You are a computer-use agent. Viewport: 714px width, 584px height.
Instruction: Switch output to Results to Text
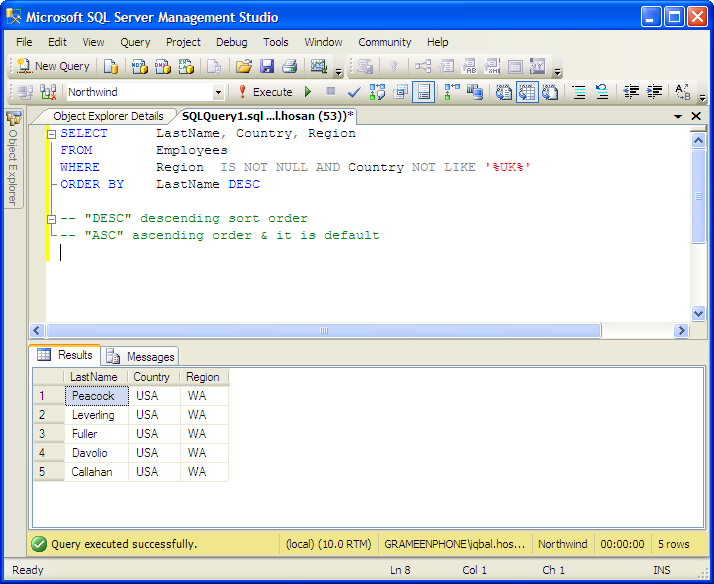click(504, 92)
